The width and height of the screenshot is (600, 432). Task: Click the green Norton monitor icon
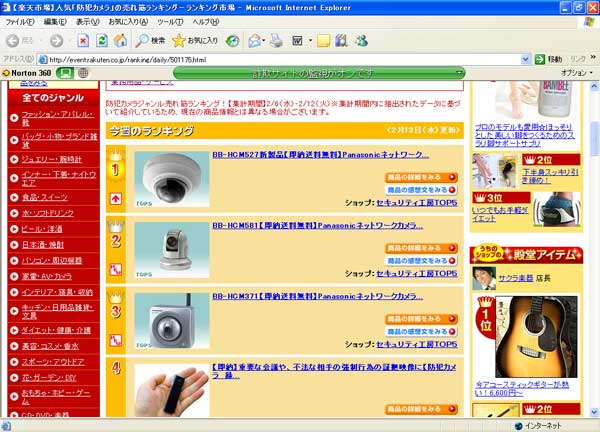[65, 73]
